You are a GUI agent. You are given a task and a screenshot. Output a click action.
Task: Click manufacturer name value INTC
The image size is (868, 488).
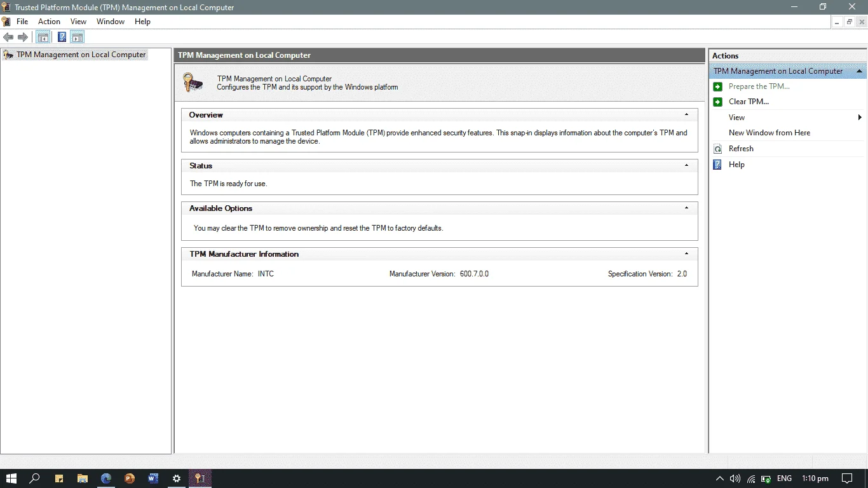click(266, 274)
